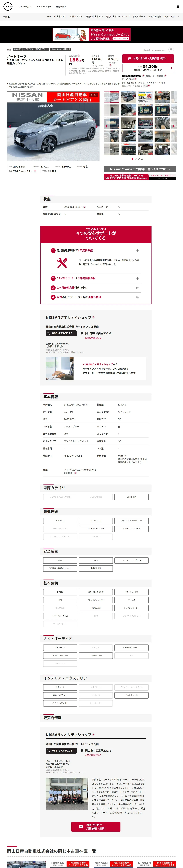The width and height of the screenshot is (183, 868).
Task: Click エマージェンシーブレーキ safety tag
Action: 132,560
